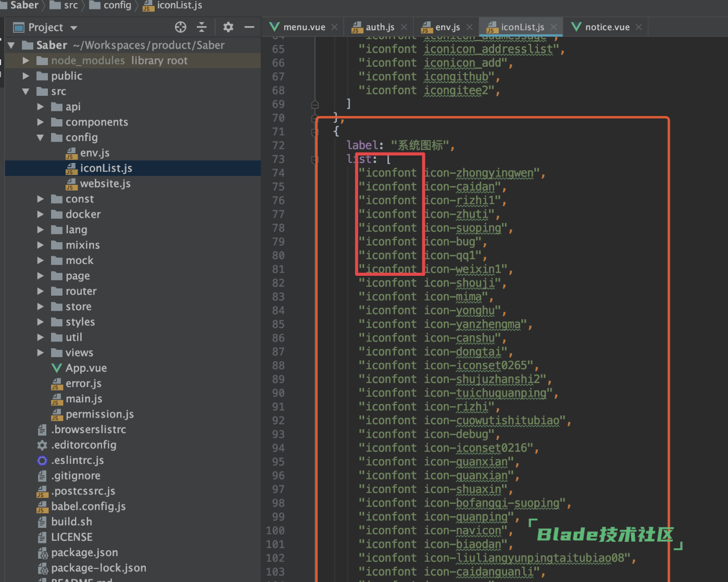Image resolution: width=728 pixels, height=582 pixels.
Task: Hide the Project panel with minus icon
Action: pyautogui.click(x=249, y=27)
